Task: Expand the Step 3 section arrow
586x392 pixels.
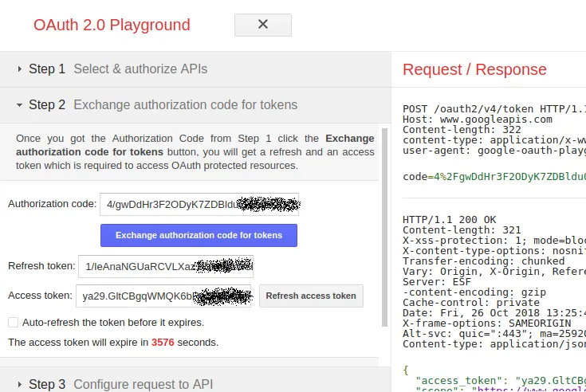Action: click(x=19, y=385)
